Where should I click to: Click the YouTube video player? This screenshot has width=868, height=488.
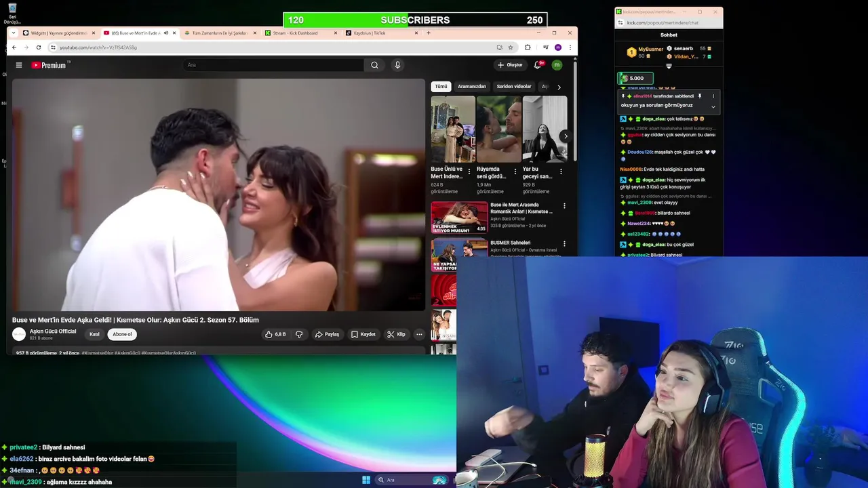click(218, 195)
